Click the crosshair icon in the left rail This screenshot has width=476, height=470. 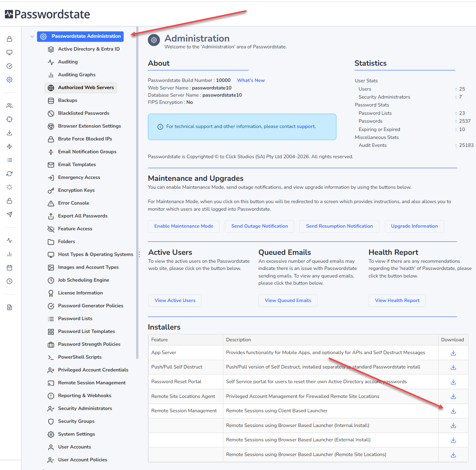(9, 119)
